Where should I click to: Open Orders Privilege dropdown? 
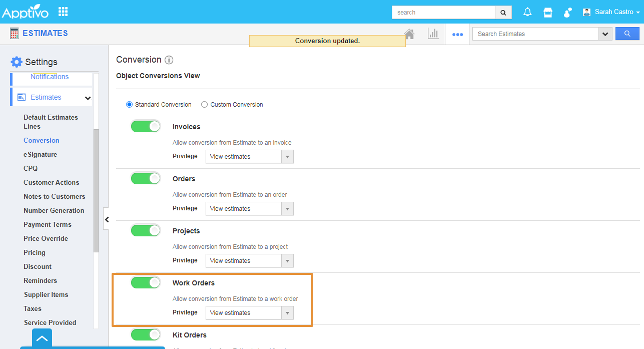click(x=250, y=209)
